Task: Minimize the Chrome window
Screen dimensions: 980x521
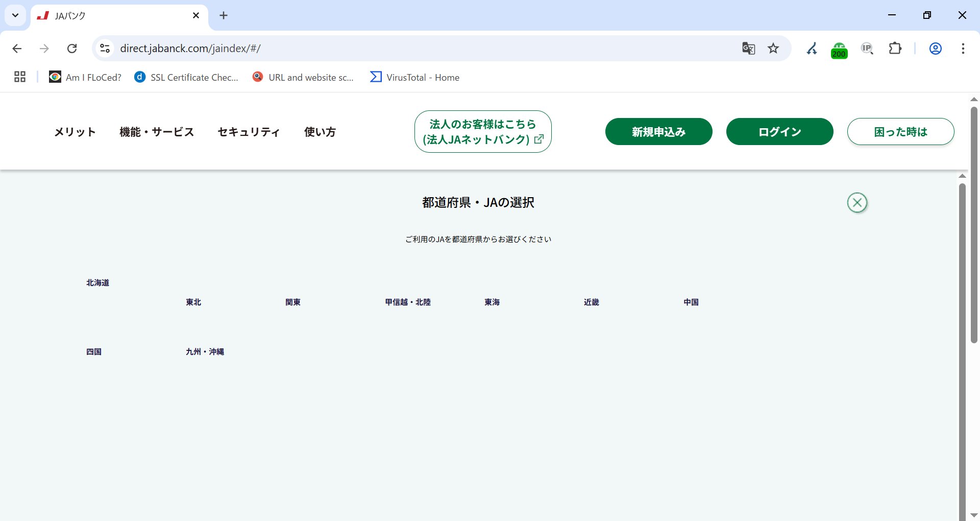Action: (892, 15)
